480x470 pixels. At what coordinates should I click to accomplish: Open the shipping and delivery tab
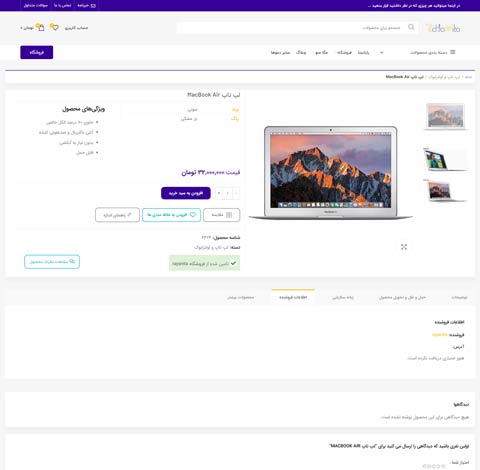click(x=402, y=297)
